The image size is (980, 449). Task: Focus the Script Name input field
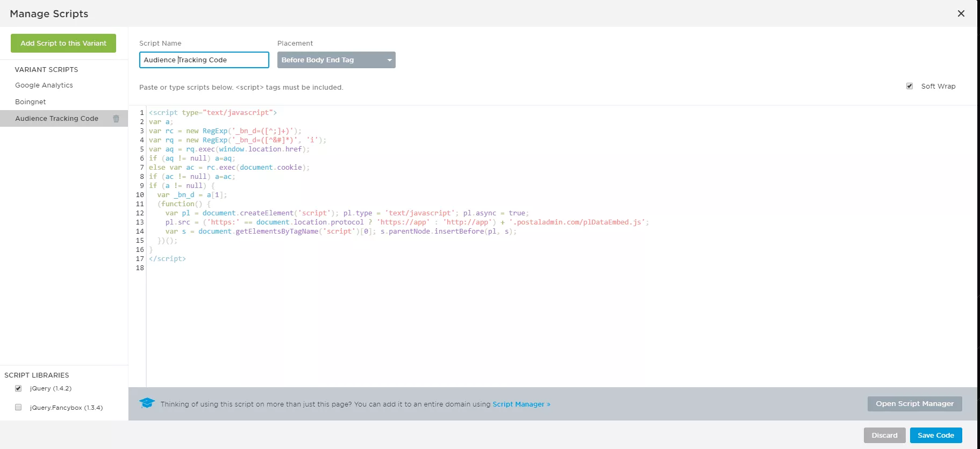(x=204, y=60)
